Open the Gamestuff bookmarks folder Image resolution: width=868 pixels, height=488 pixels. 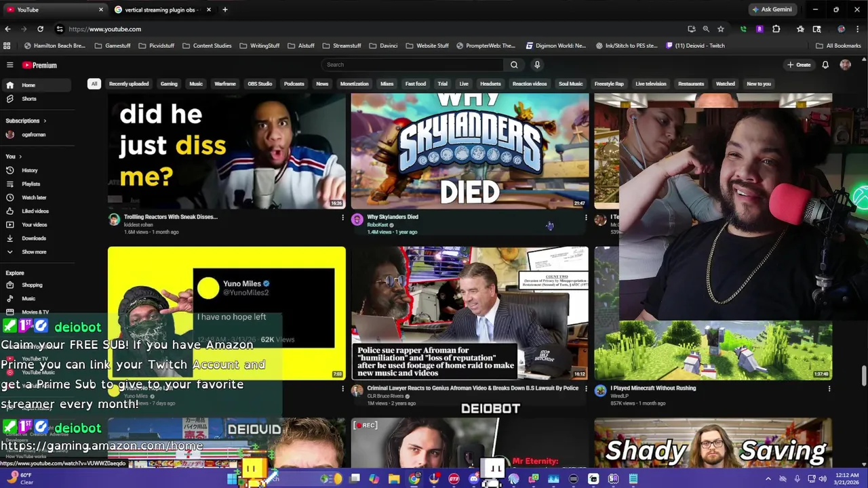113,46
